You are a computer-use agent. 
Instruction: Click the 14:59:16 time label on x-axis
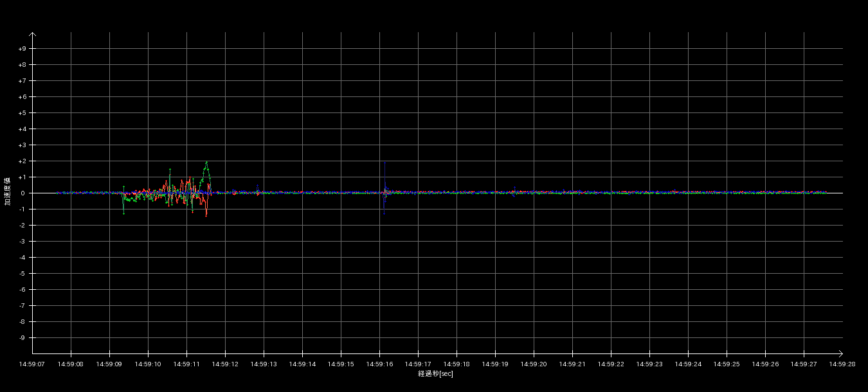pyautogui.click(x=379, y=364)
